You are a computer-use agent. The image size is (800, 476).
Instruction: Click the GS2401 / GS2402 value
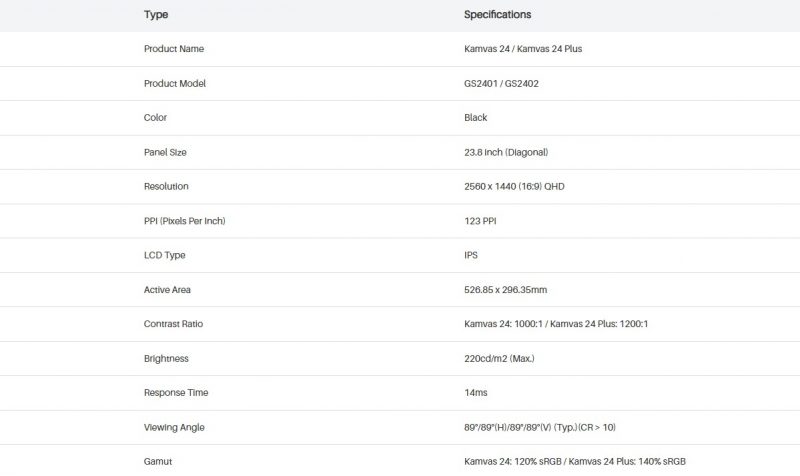coord(501,84)
